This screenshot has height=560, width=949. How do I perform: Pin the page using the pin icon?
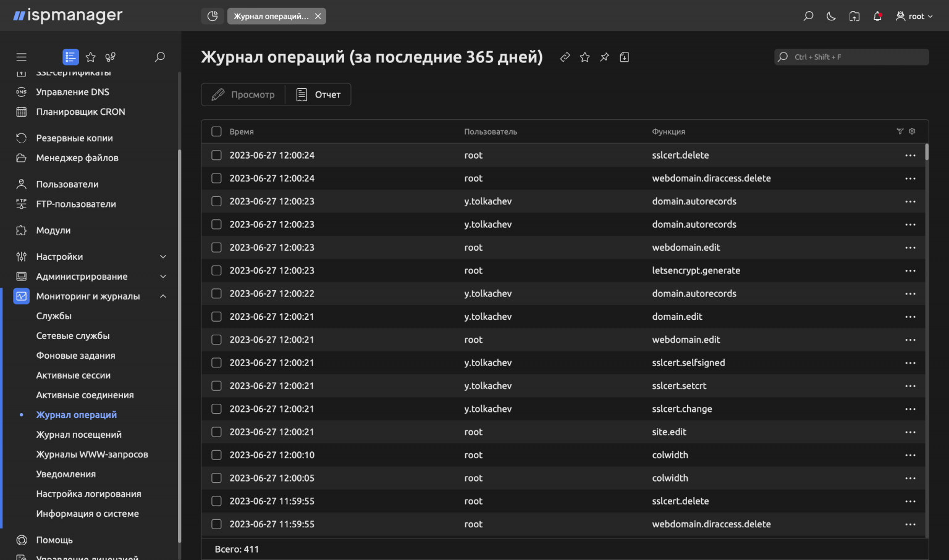[x=604, y=56]
